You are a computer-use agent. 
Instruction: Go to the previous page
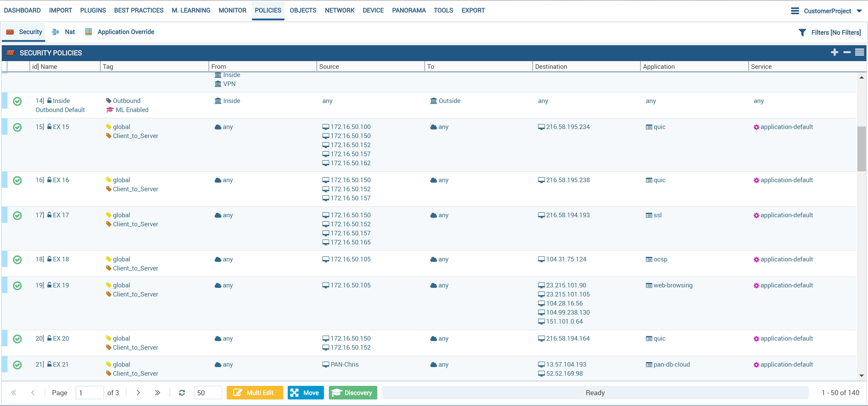pos(33,392)
